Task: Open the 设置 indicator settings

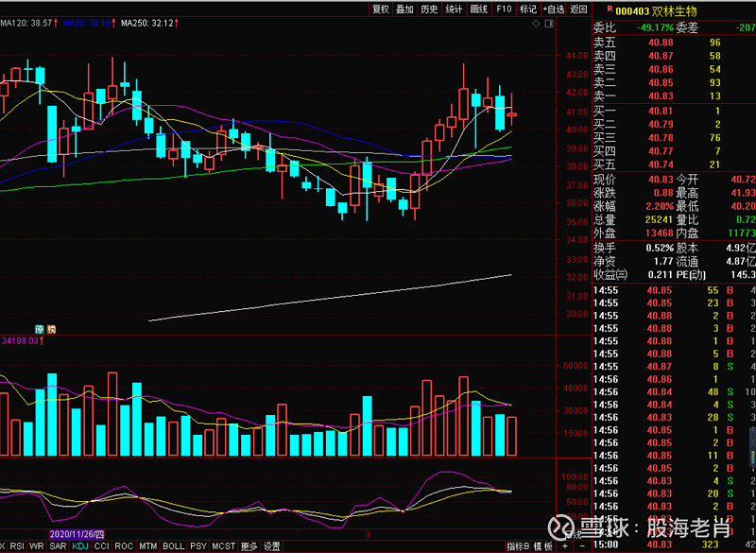Action: point(272,546)
